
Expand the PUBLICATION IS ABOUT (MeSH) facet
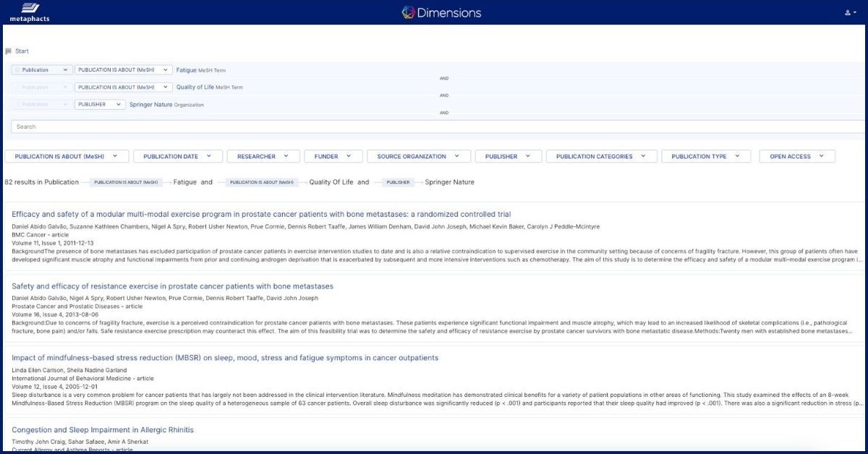click(67, 156)
